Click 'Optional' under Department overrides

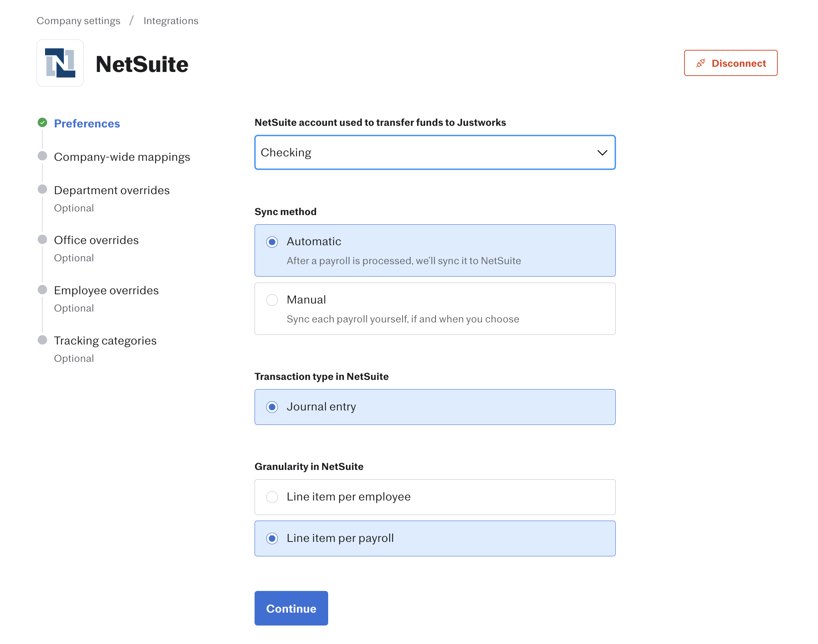[x=74, y=208]
